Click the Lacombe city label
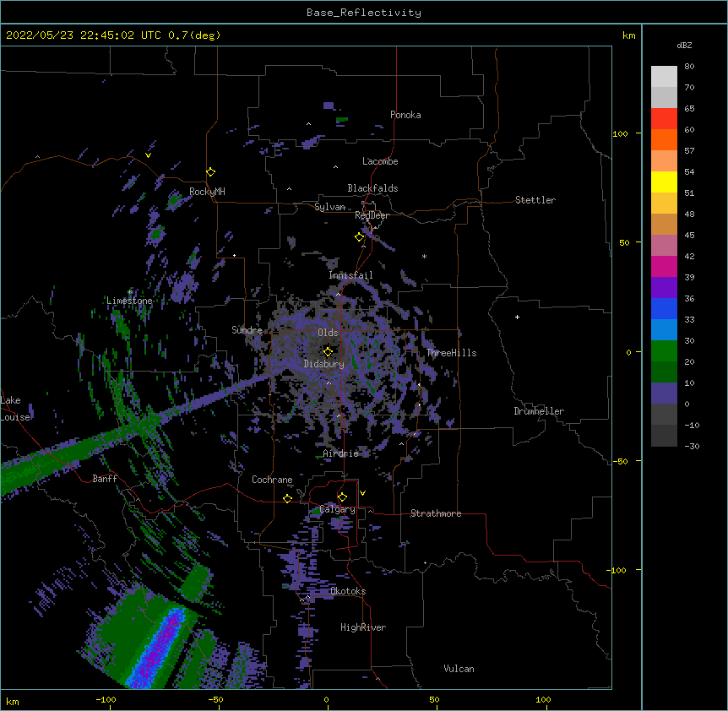 [380, 161]
